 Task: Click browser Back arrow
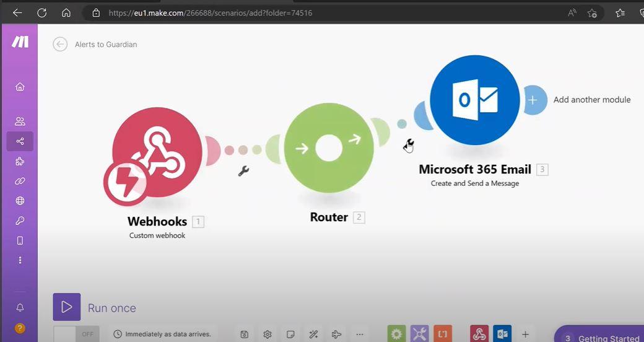tap(17, 13)
